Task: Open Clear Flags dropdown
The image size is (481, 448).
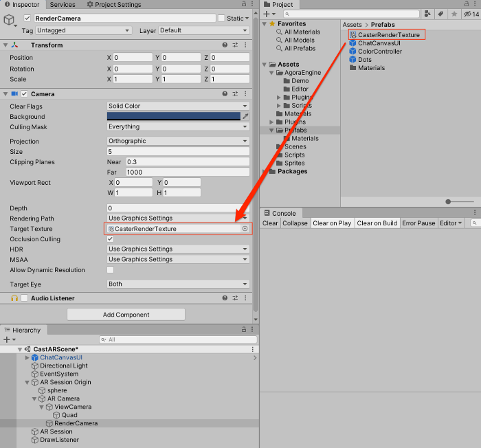Action: coord(178,106)
